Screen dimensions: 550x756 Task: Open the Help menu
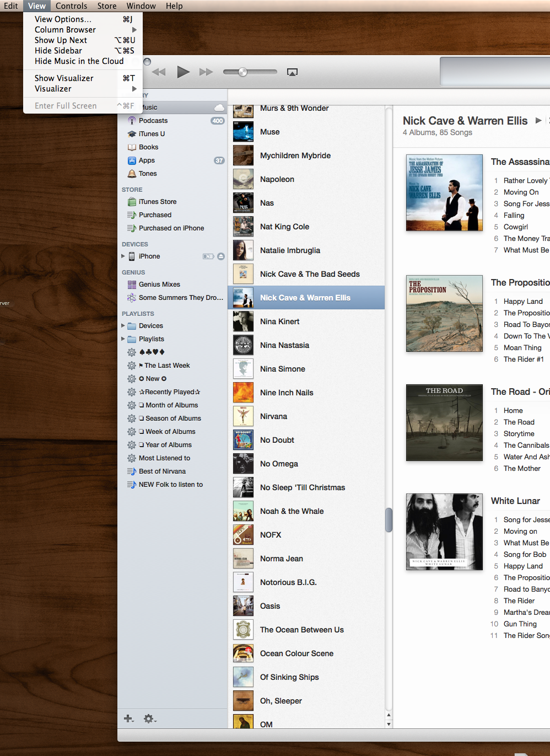click(174, 6)
